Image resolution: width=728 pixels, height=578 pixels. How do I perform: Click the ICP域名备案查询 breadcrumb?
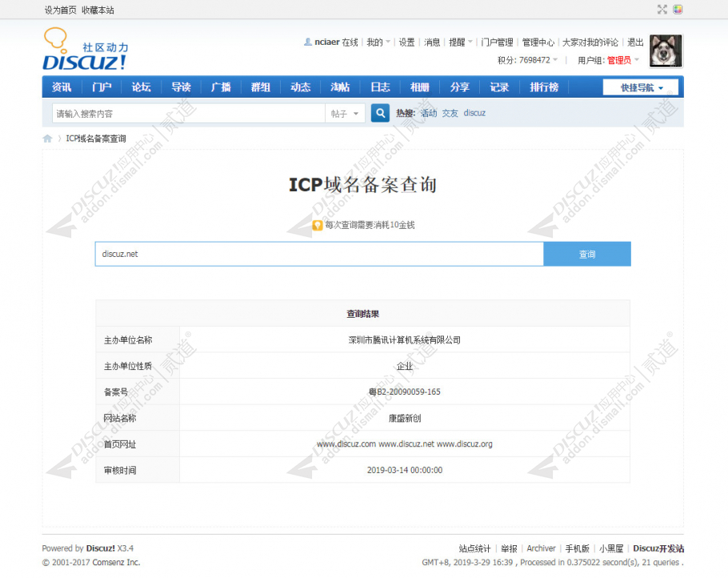coord(96,138)
